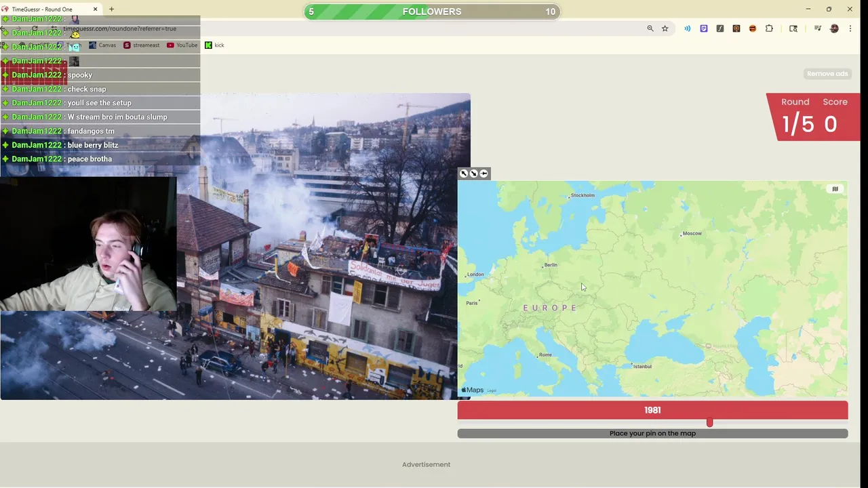Maximize the browser window
This screenshot has width=868, height=488.
829,9
